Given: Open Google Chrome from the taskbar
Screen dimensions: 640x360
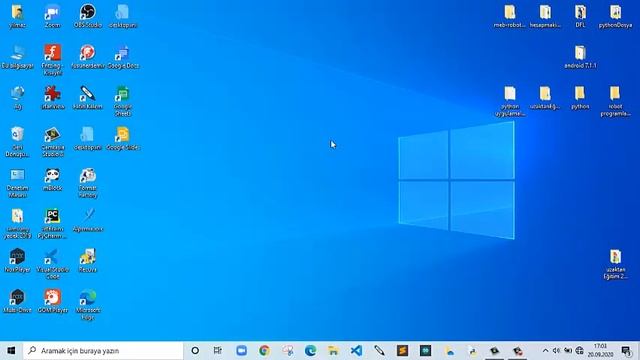Looking at the screenshot, I should pyautogui.click(x=264, y=351).
